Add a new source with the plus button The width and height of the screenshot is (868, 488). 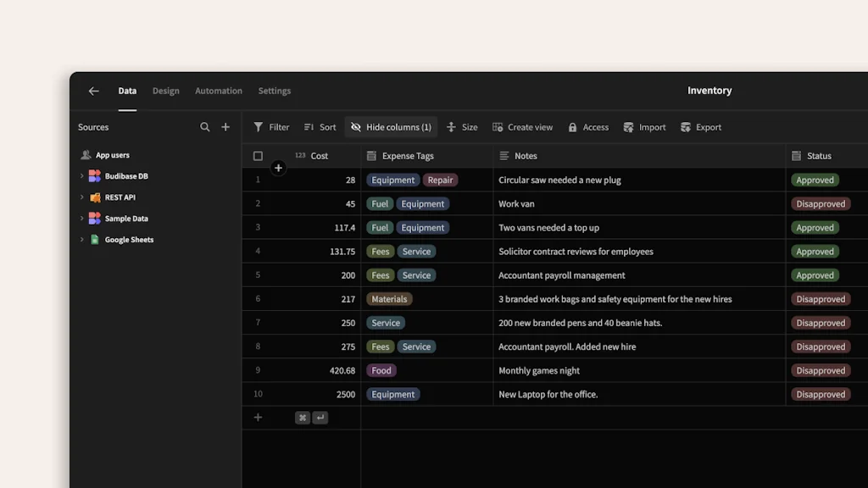point(225,126)
